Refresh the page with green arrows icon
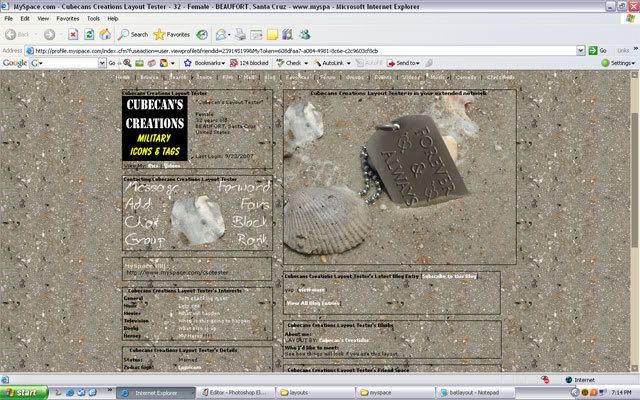Viewport: 640px width, 400px height. coord(89,35)
